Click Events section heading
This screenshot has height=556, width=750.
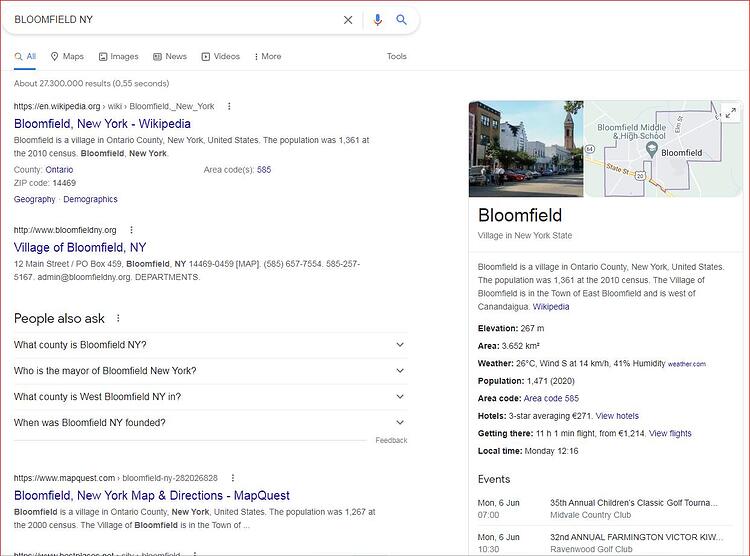pos(494,479)
